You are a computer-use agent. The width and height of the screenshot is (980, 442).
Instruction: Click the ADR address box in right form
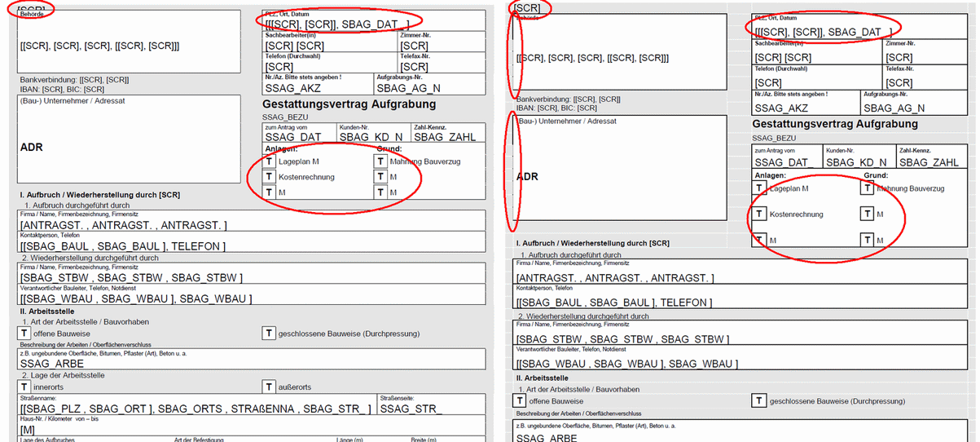point(619,175)
